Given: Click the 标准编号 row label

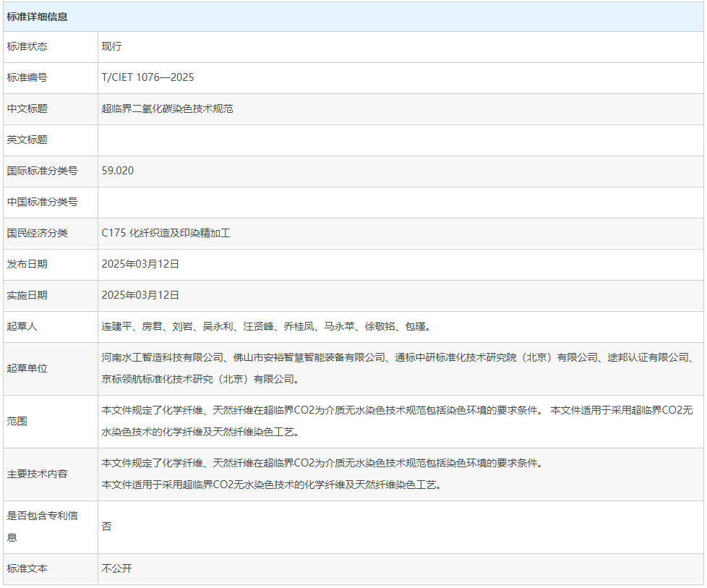Looking at the screenshot, I should coord(27,77).
